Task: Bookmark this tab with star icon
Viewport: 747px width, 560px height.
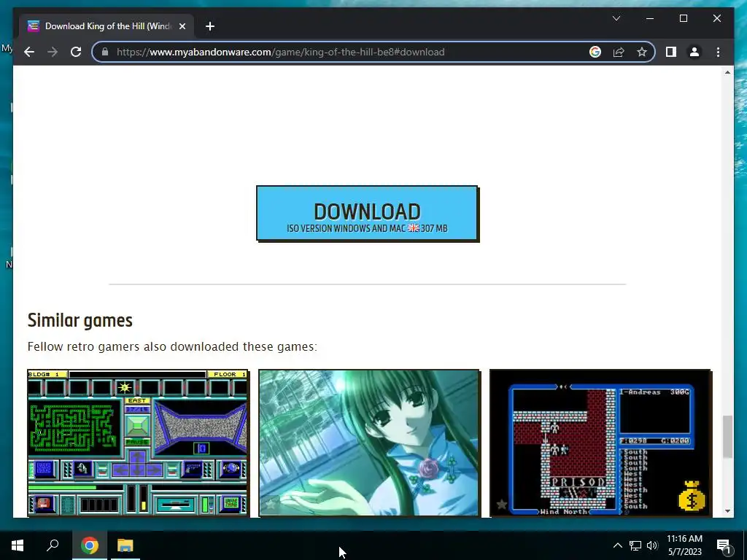Action: click(x=642, y=52)
